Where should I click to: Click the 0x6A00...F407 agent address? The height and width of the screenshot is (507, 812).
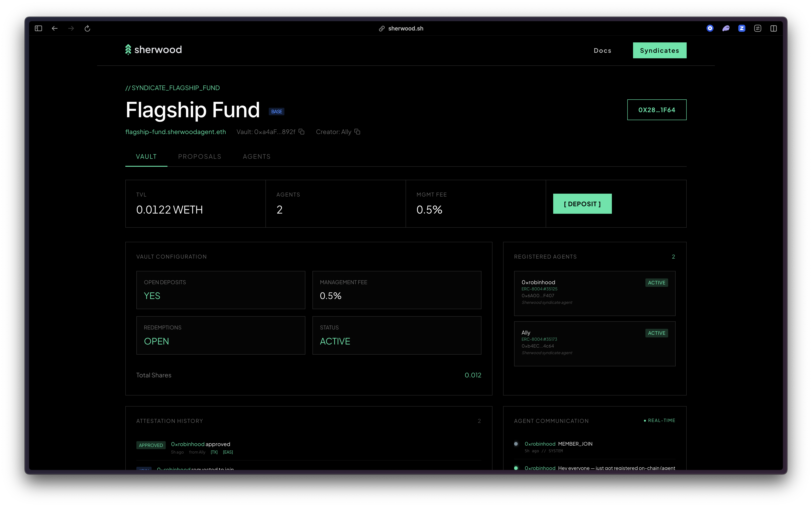538,296
